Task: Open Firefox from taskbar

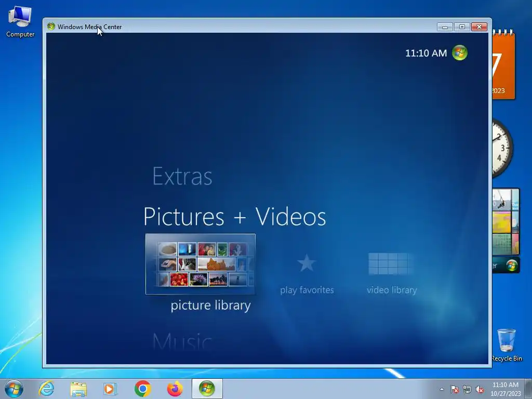Action: [x=175, y=389]
